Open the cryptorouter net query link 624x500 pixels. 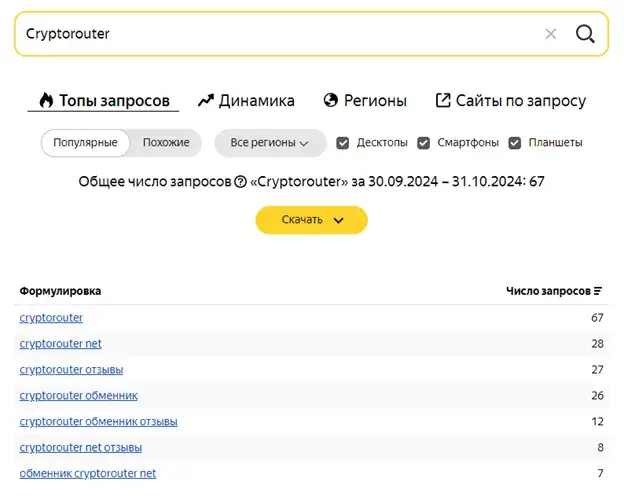(60, 344)
